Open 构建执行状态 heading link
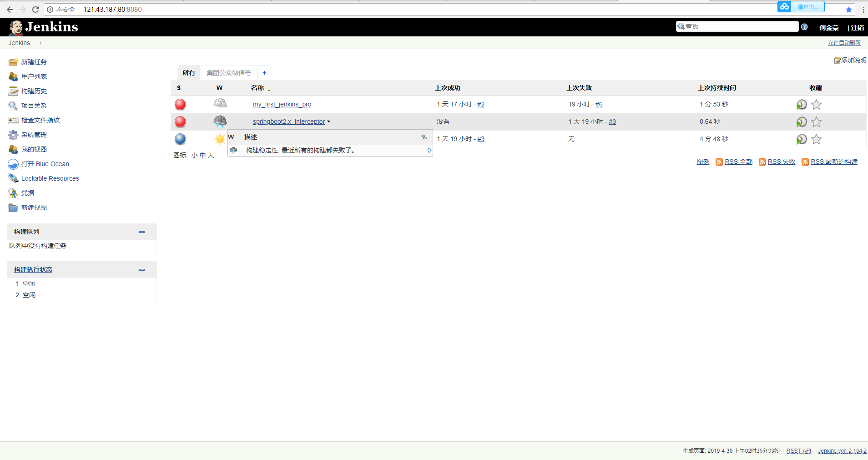The width and height of the screenshot is (868, 460). [x=33, y=269]
